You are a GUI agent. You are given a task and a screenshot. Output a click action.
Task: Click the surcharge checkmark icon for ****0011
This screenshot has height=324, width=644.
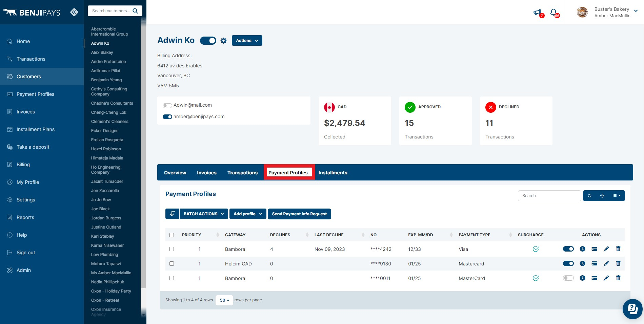[536, 278]
